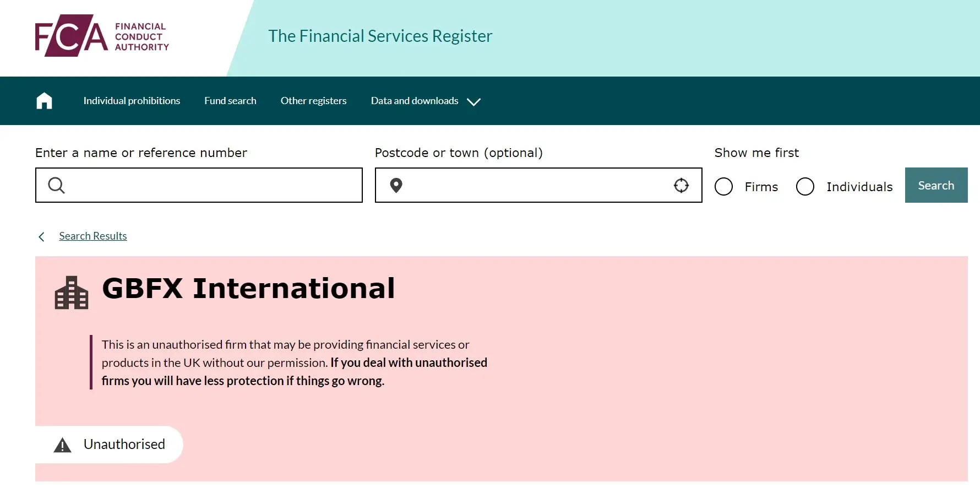This screenshot has width=980, height=487.
Task: Expand the Data and downloads menu
Action: [415, 101]
